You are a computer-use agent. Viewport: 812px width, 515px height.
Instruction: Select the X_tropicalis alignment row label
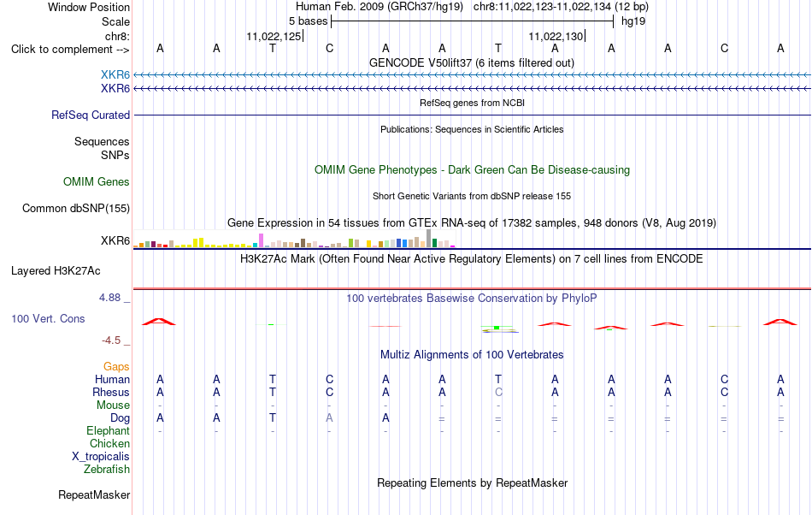tap(101, 457)
